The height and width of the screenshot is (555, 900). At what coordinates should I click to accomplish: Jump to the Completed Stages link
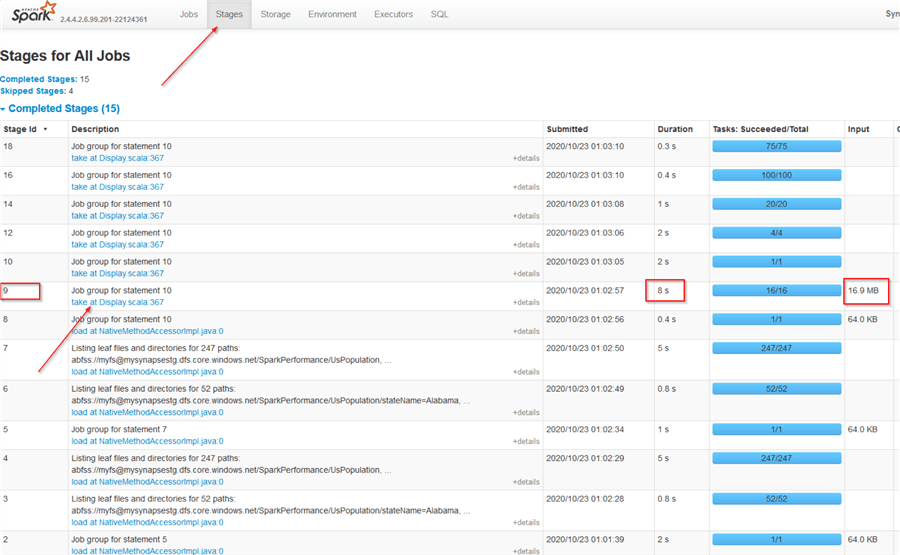tap(38, 79)
